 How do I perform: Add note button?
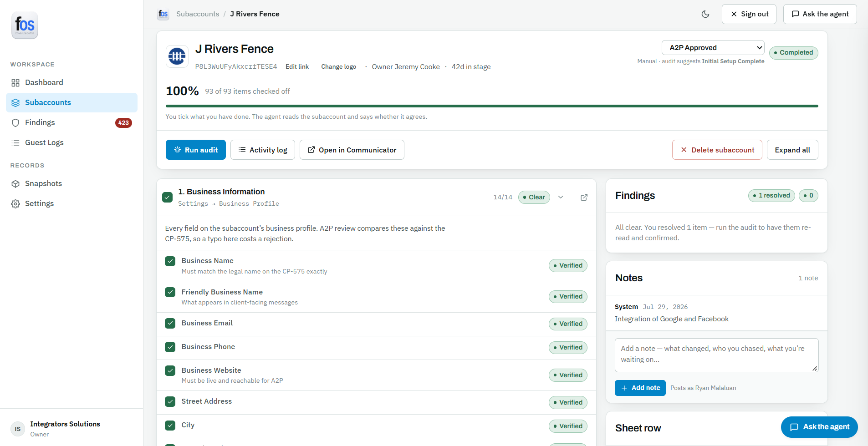(640, 388)
